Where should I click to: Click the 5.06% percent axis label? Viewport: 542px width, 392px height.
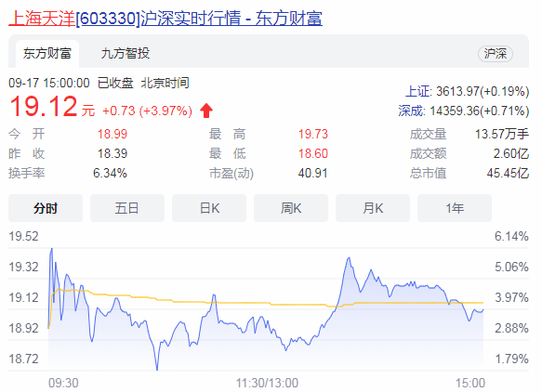point(511,267)
